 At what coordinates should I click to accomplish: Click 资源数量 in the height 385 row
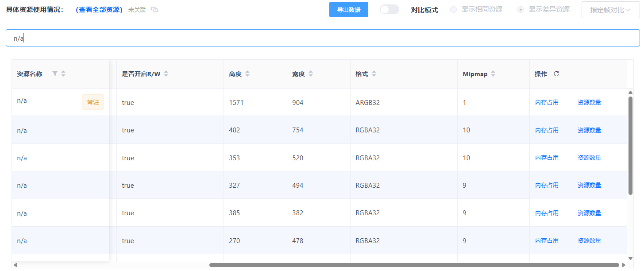click(589, 213)
